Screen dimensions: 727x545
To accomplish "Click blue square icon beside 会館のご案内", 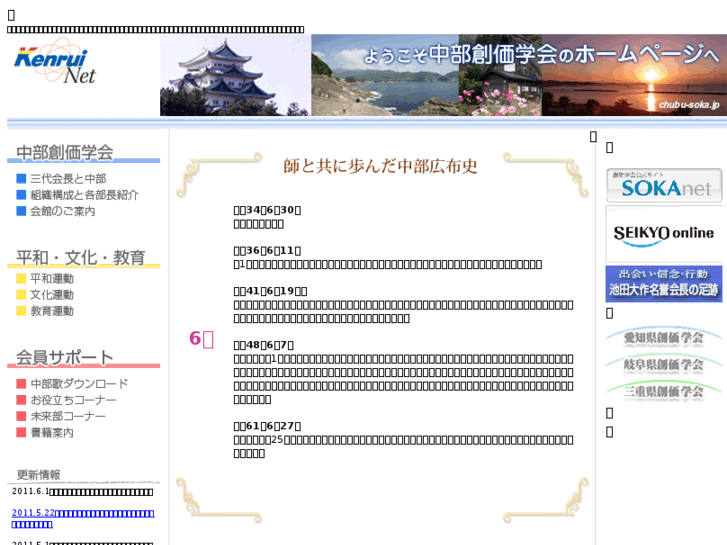I will click(21, 211).
